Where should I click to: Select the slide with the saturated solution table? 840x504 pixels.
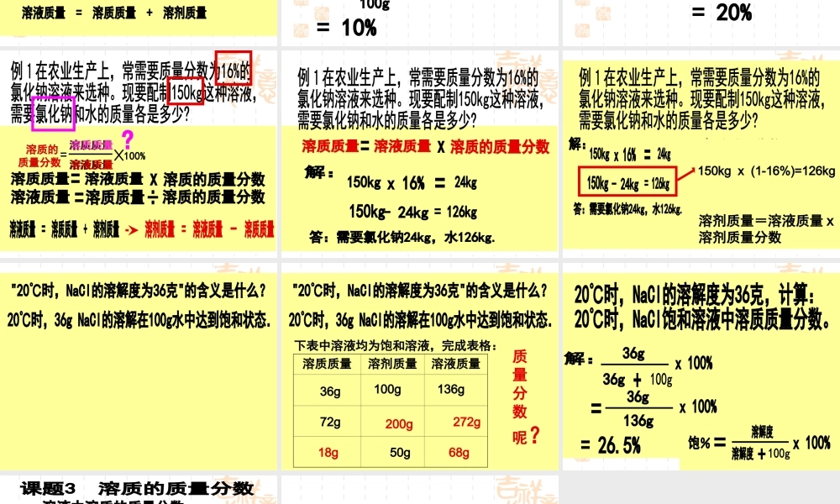419,366
